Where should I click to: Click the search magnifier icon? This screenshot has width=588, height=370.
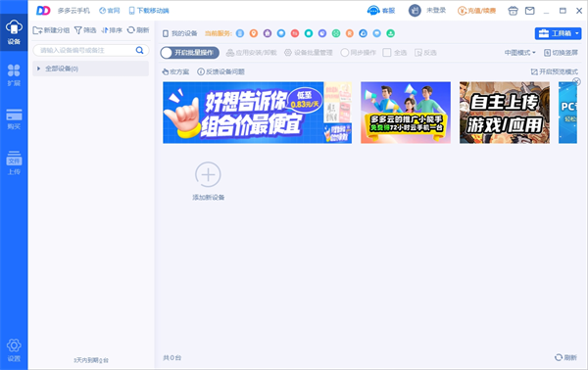click(139, 50)
